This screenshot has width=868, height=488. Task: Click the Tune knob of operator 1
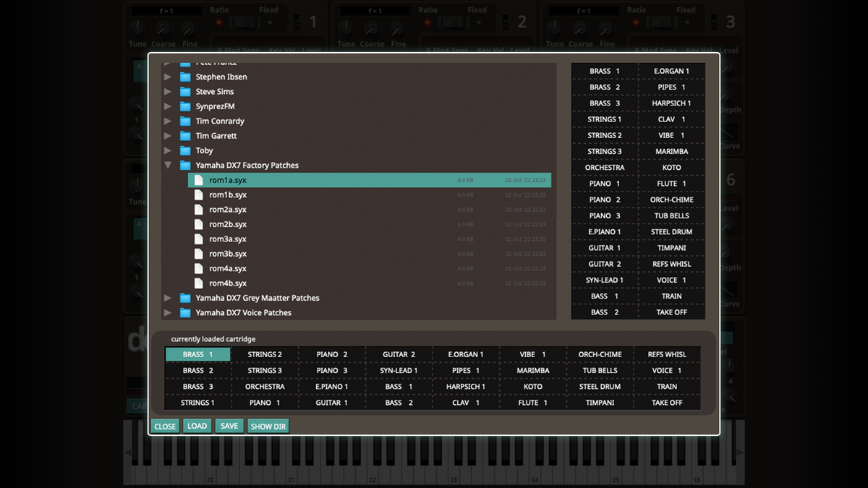click(136, 29)
